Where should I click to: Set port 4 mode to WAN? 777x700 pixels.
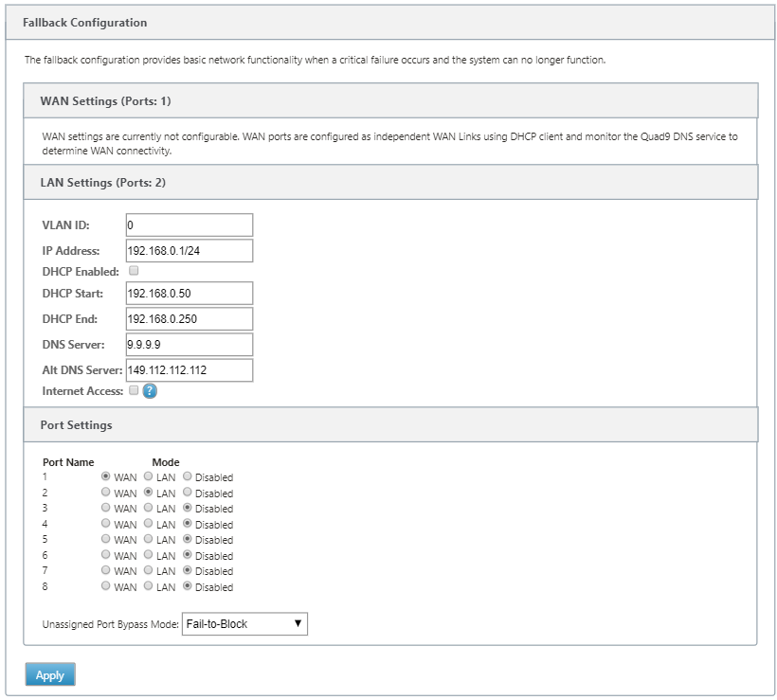(105, 523)
